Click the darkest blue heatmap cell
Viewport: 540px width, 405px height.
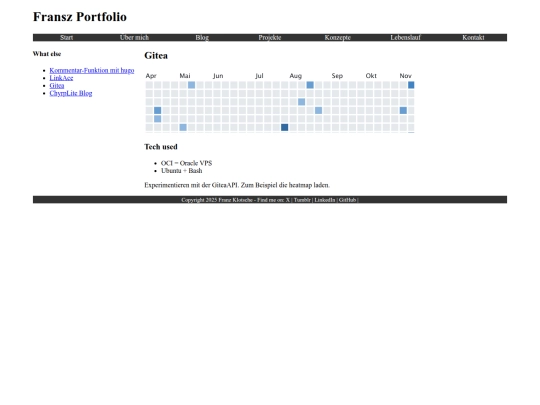(x=284, y=127)
